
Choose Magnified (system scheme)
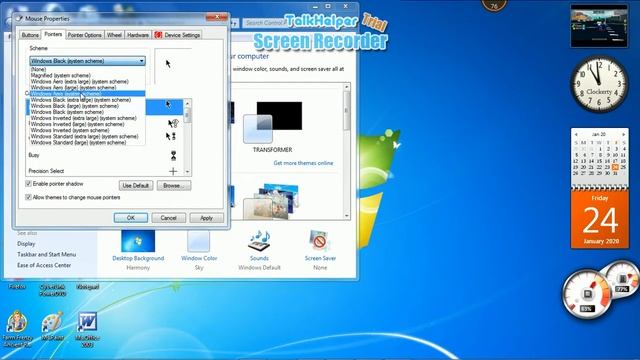(x=87, y=76)
